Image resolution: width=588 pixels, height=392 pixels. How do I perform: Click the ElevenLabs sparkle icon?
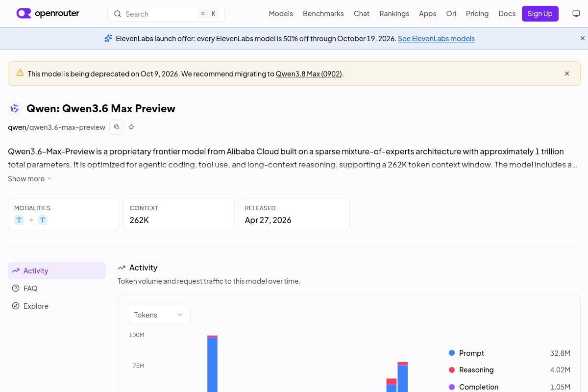(x=108, y=38)
